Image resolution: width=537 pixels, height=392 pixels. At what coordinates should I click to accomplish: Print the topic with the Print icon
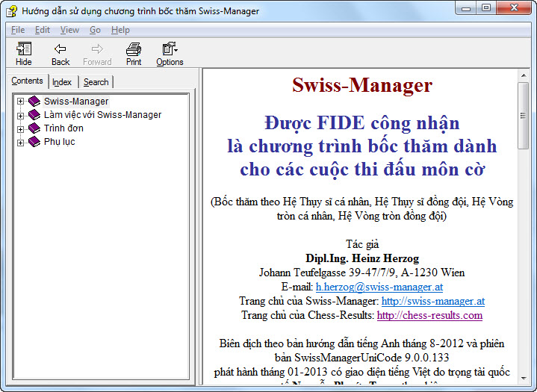[134, 54]
